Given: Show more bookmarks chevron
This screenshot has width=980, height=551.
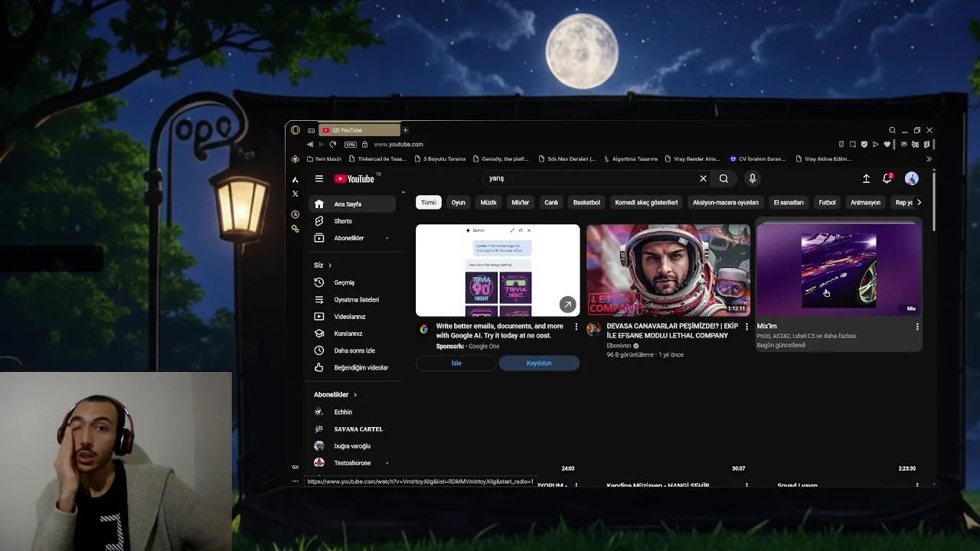Looking at the screenshot, I should (929, 159).
